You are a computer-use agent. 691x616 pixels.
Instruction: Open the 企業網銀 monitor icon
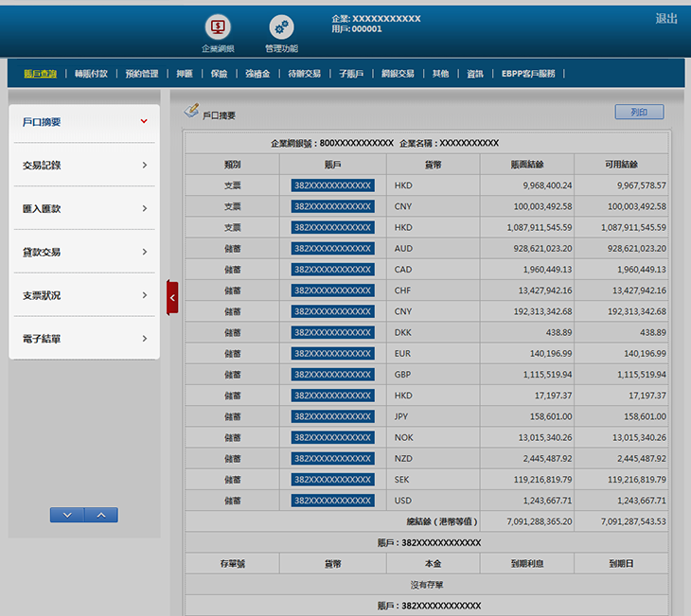point(218,28)
